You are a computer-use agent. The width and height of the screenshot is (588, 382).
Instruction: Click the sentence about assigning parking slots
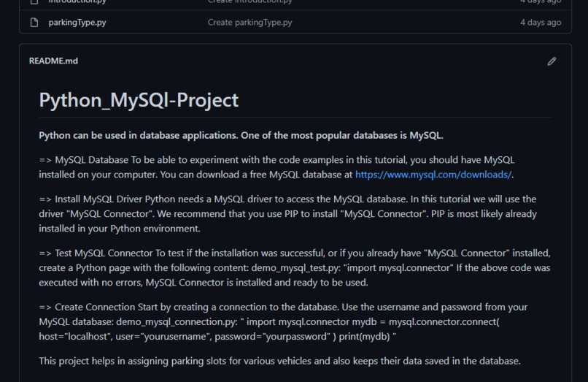pyautogui.click(x=279, y=361)
